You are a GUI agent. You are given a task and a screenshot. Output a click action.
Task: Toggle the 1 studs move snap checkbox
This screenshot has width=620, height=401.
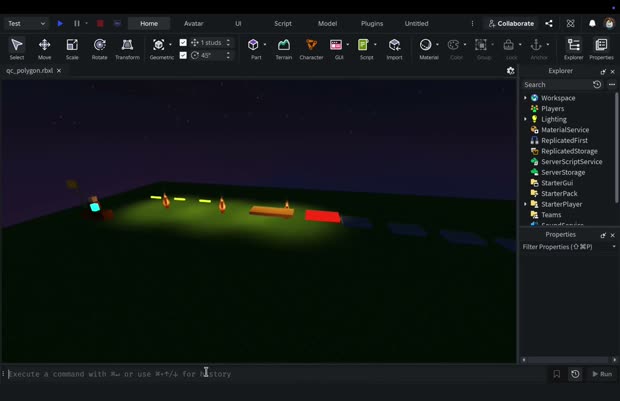point(183,42)
